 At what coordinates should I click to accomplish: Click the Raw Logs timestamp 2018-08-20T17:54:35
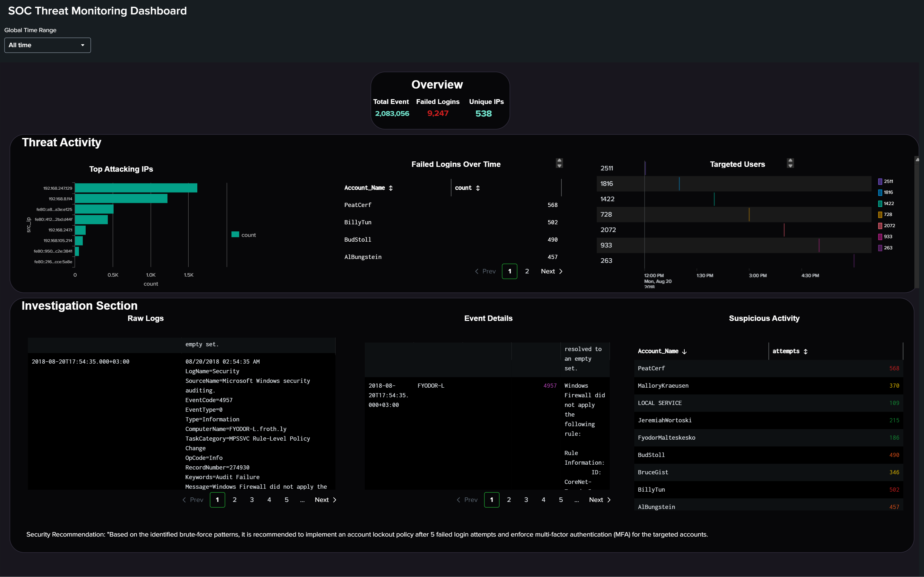[x=81, y=362]
